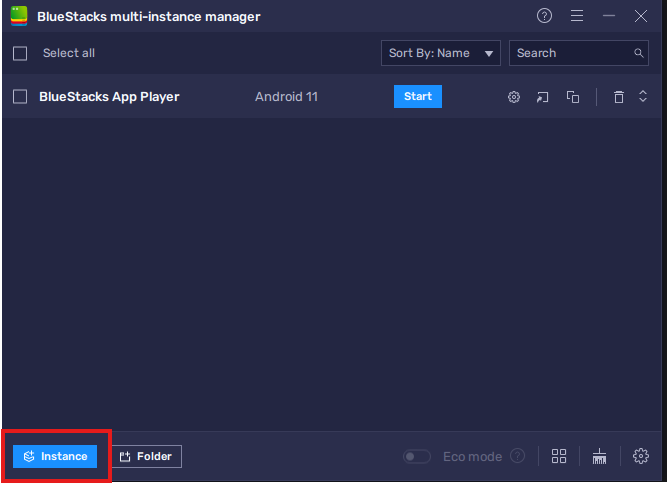
Task: Check the Select all checkbox
Action: click(x=20, y=53)
